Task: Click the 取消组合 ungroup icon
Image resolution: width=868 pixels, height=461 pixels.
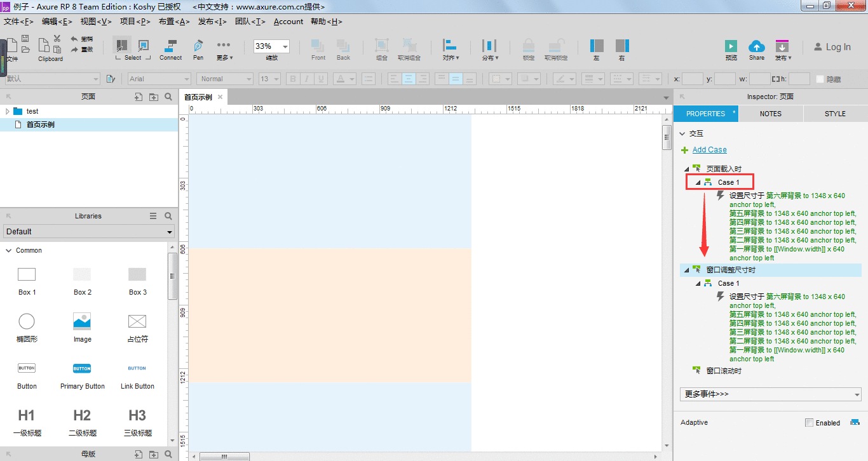Action: 409,45
